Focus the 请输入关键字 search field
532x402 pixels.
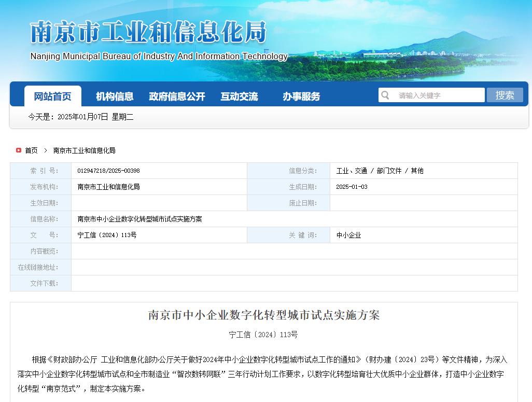click(431, 95)
